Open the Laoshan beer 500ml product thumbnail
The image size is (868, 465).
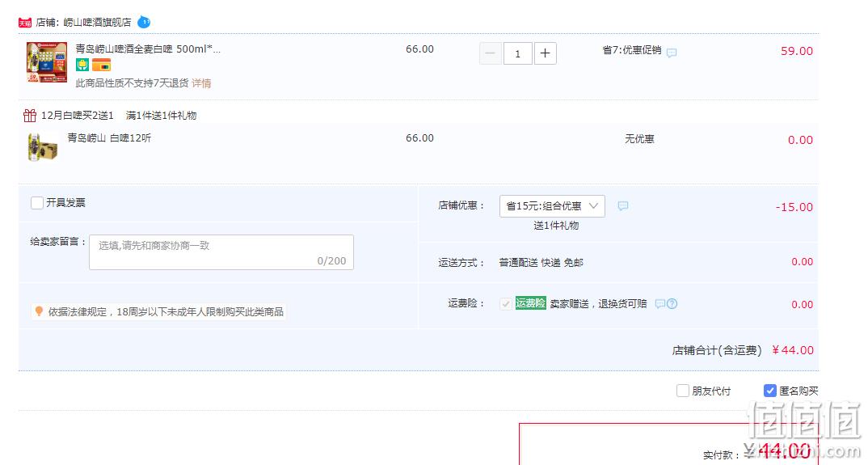click(x=47, y=62)
